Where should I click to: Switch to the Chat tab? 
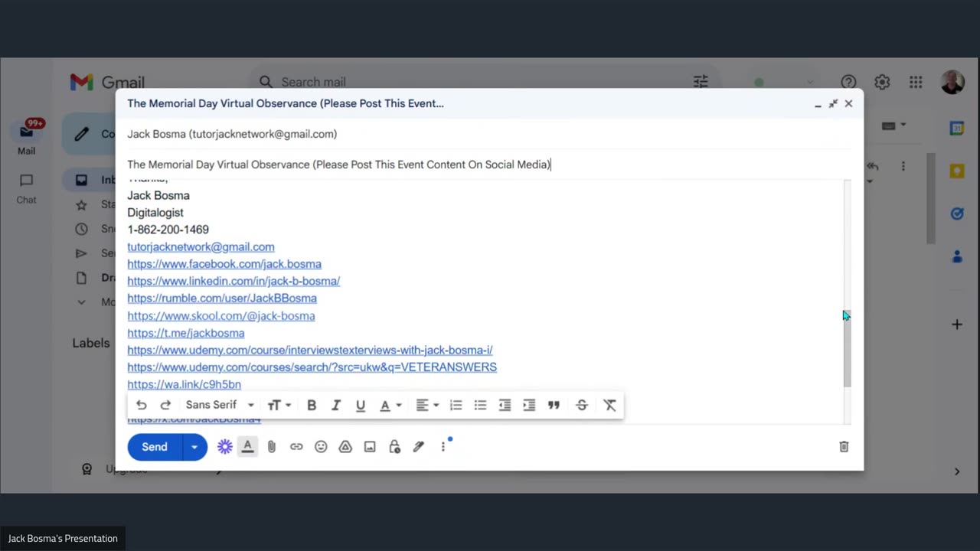coord(27,188)
